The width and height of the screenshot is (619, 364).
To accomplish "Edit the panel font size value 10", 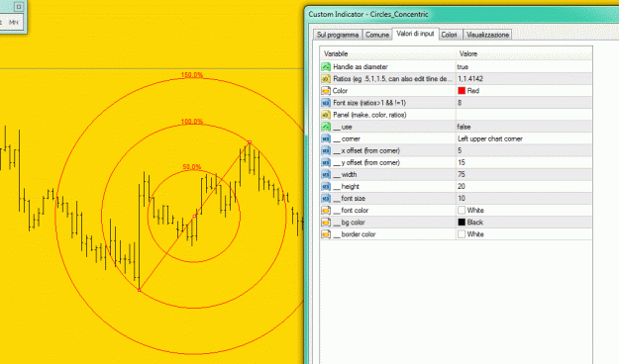I will (x=524, y=199).
